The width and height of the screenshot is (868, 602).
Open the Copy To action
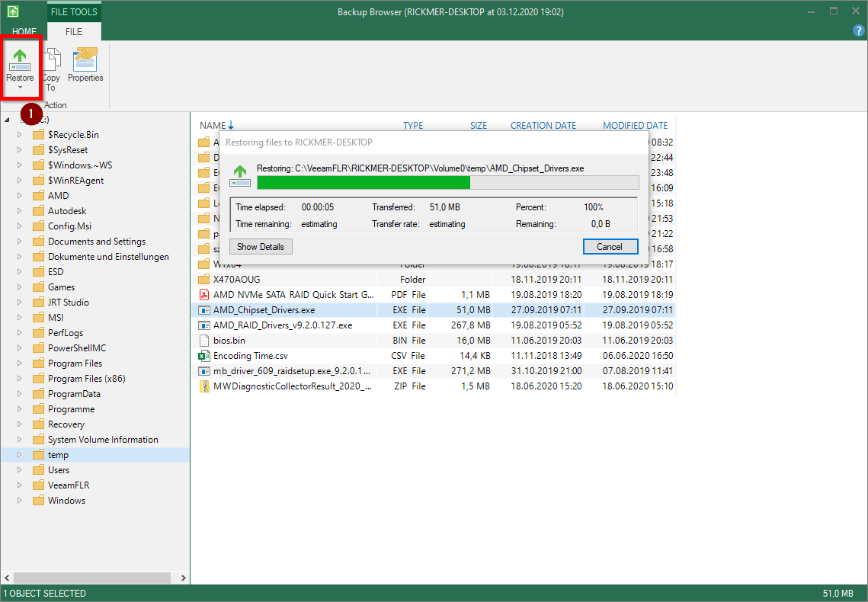[51, 69]
